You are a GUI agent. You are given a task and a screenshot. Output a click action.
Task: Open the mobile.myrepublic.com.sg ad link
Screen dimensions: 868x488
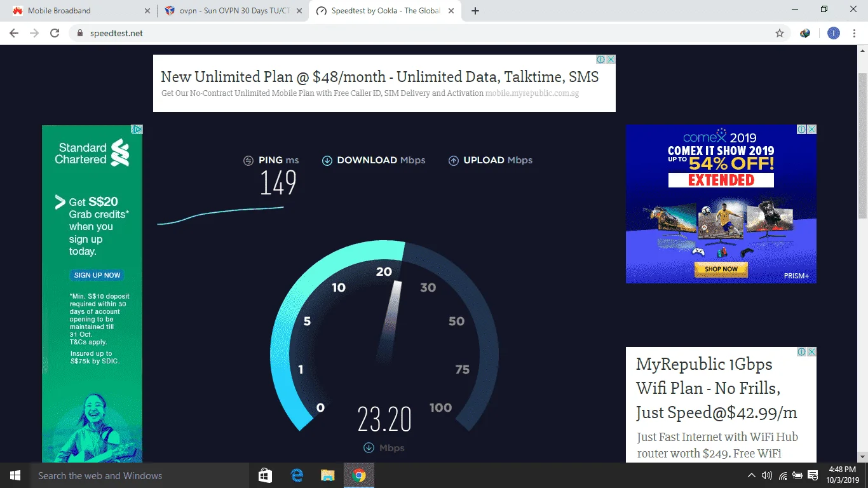pos(532,93)
